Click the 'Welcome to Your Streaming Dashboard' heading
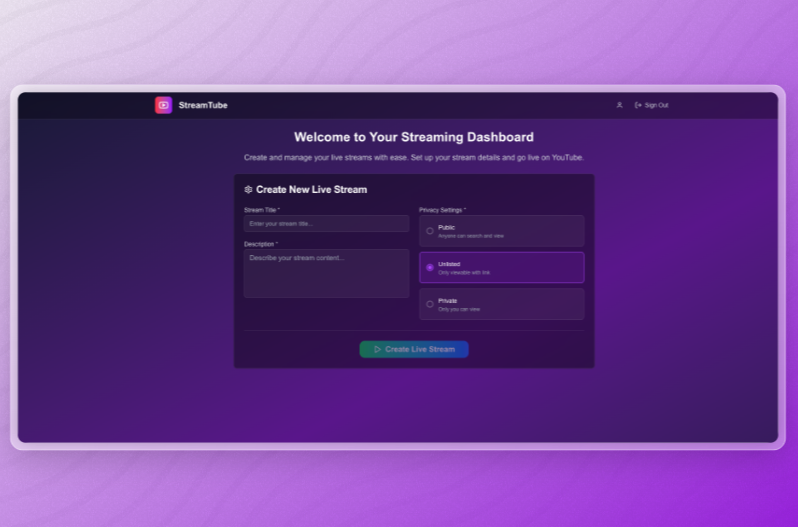Image resolution: width=798 pixels, height=527 pixels. click(414, 137)
